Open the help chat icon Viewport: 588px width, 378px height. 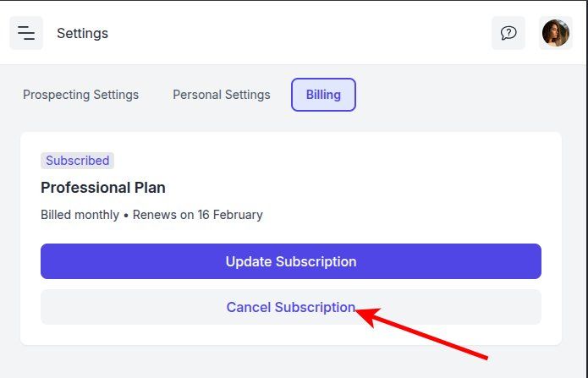[x=508, y=33]
